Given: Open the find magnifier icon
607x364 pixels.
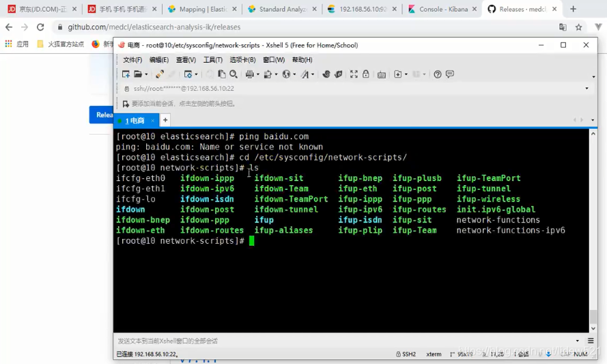Looking at the screenshot, I should click(x=234, y=74).
